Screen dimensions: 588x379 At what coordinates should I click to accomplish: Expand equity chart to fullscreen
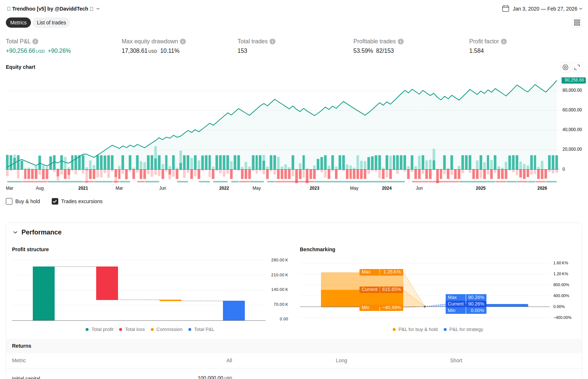pos(577,67)
